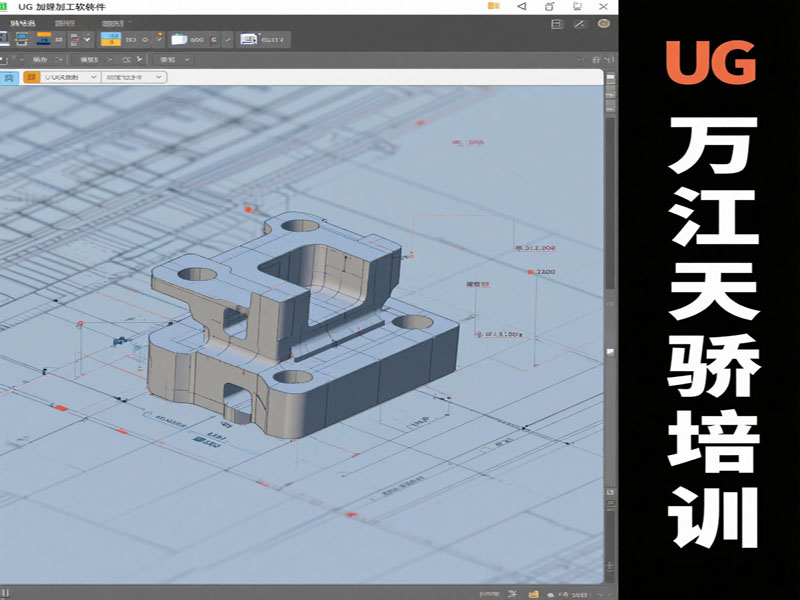Click the left-pointing triangle icon in title bar
Image resolution: width=800 pixels, height=600 pixels.
tap(521, 6)
